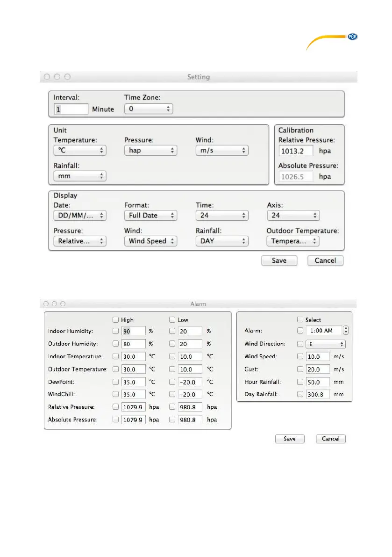Click the Day Rainfall alarm value field
392x557 pixels.
pyautogui.click(x=318, y=394)
